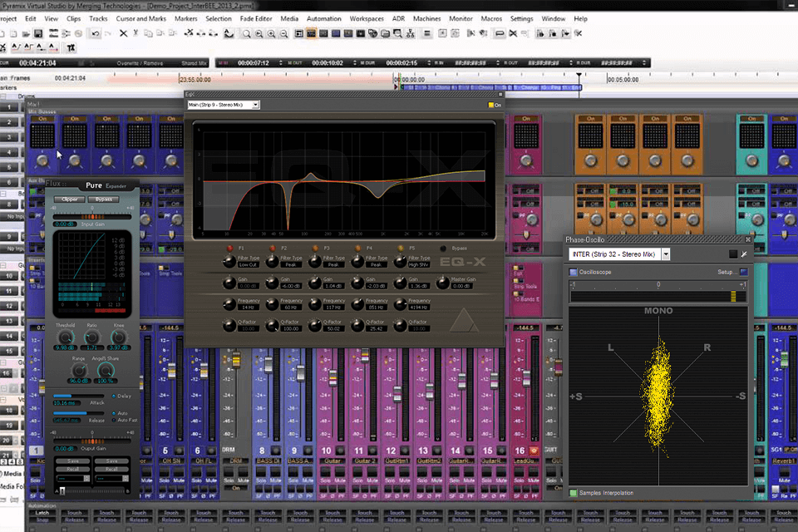
Task: Open the Main Strip 9 dropdown in EQ-X
Action: pyautogui.click(x=256, y=105)
